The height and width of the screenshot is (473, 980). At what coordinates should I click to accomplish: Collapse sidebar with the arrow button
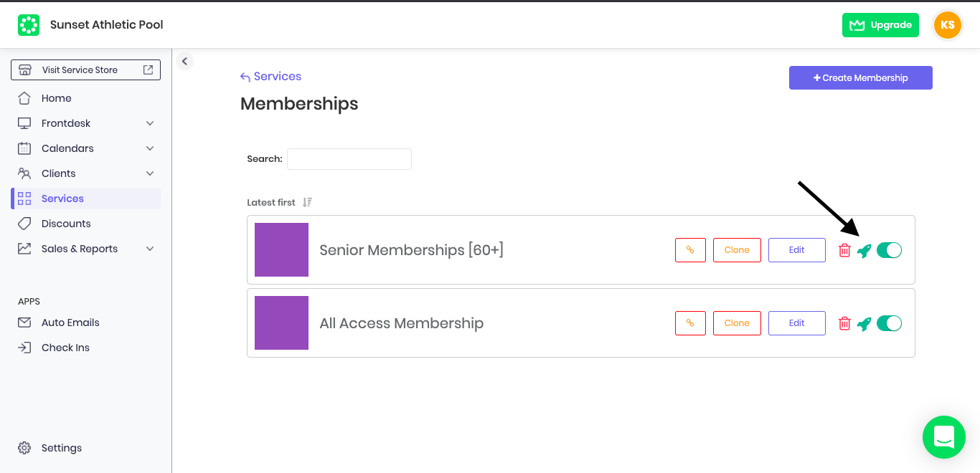pos(184,62)
